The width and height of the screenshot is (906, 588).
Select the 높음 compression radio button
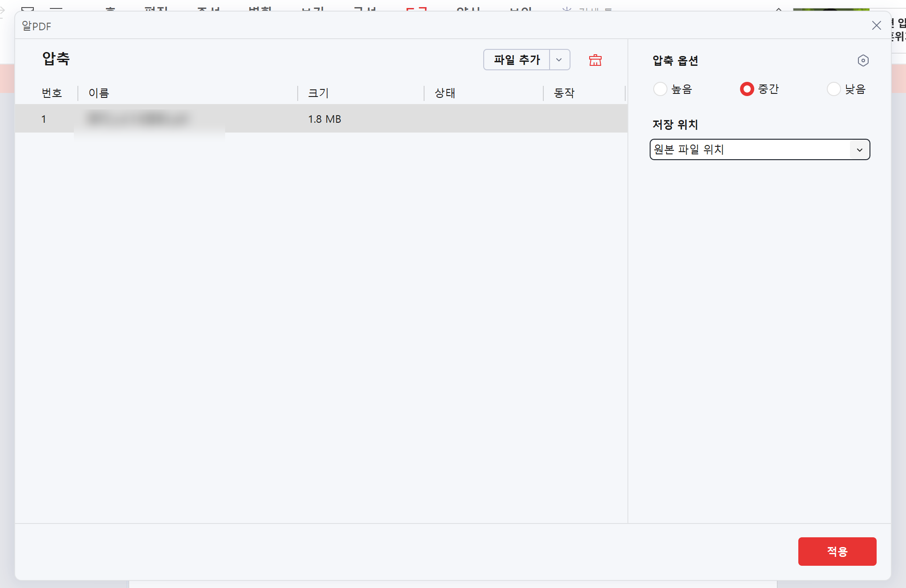pyautogui.click(x=660, y=89)
